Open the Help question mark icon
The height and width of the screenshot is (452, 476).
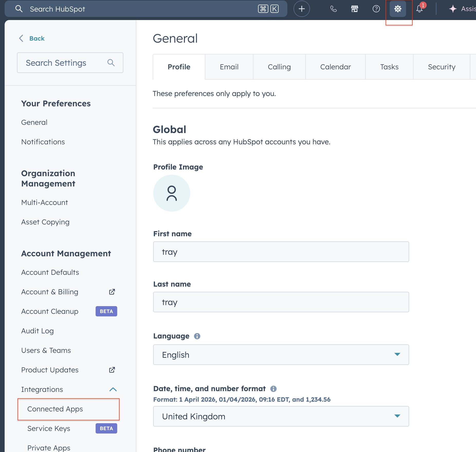(x=376, y=8)
